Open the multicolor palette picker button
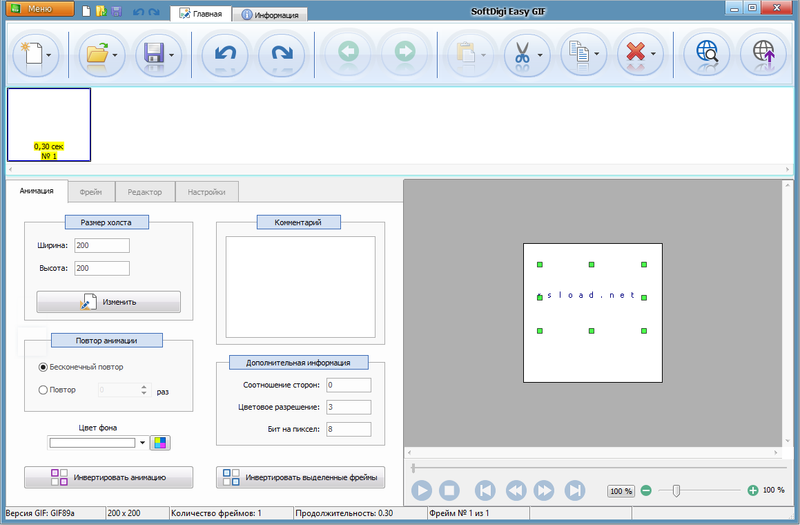Image resolution: width=800 pixels, height=525 pixels. click(160, 442)
